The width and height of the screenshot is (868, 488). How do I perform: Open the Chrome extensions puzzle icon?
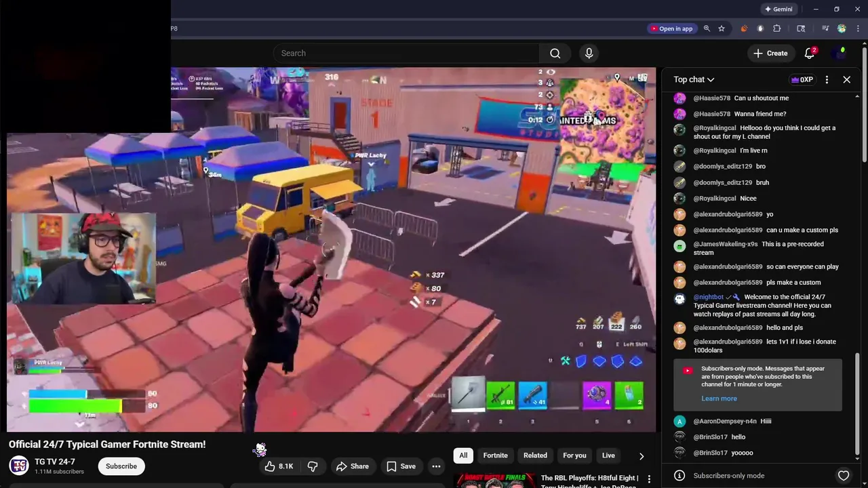[777, 28]
